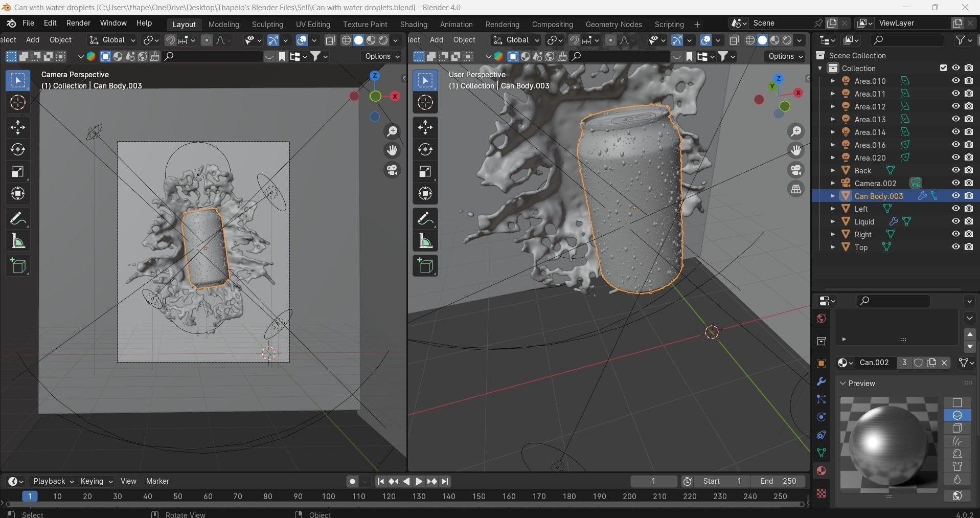Expand the Can Body.003 tree item

833,196
